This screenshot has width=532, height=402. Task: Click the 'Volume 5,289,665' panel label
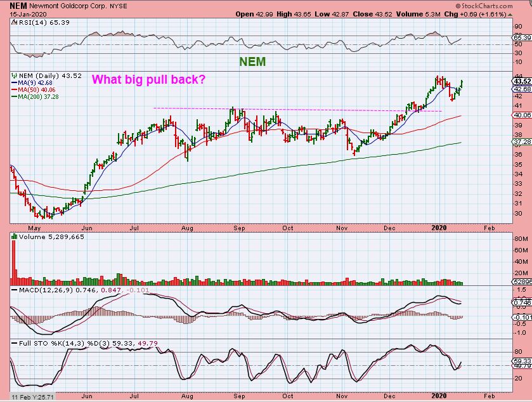51,237
